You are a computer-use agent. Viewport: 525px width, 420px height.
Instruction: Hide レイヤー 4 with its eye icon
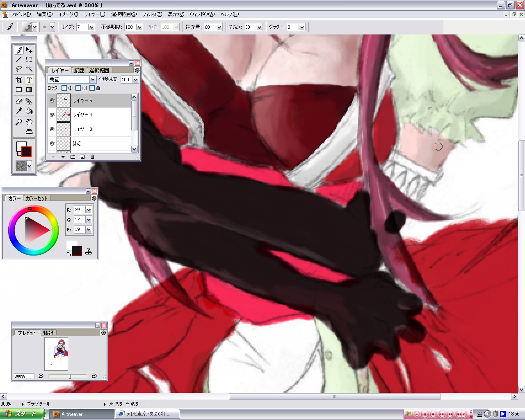tap(52, 115)
